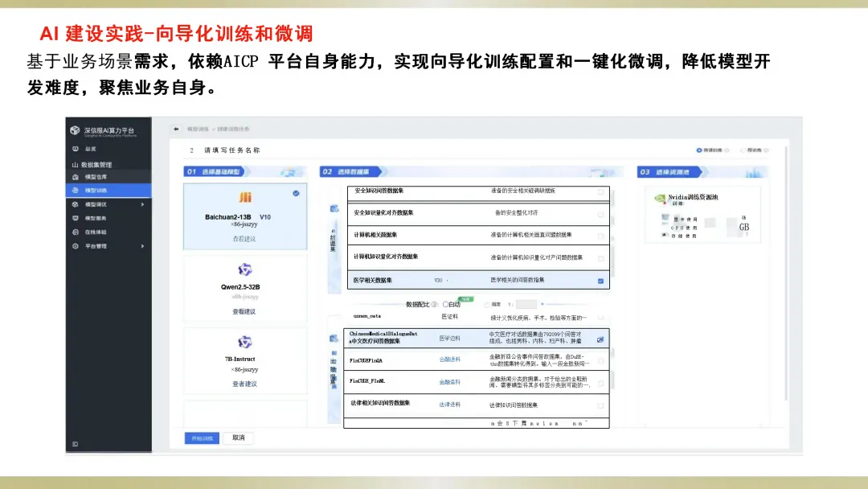Expand the 平台管理 submenu arrow
The image size is (868, 489).
click(x=142, y=246)
